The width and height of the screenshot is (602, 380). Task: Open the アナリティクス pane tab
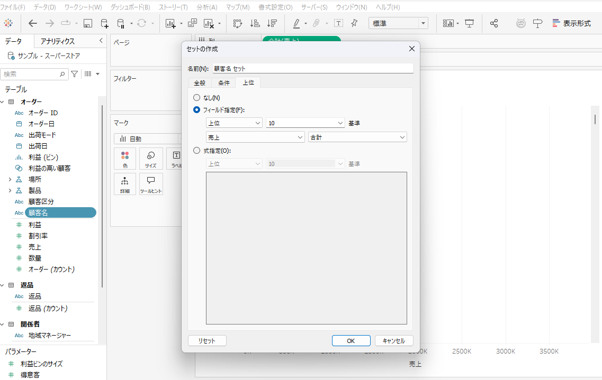(58, 41)
